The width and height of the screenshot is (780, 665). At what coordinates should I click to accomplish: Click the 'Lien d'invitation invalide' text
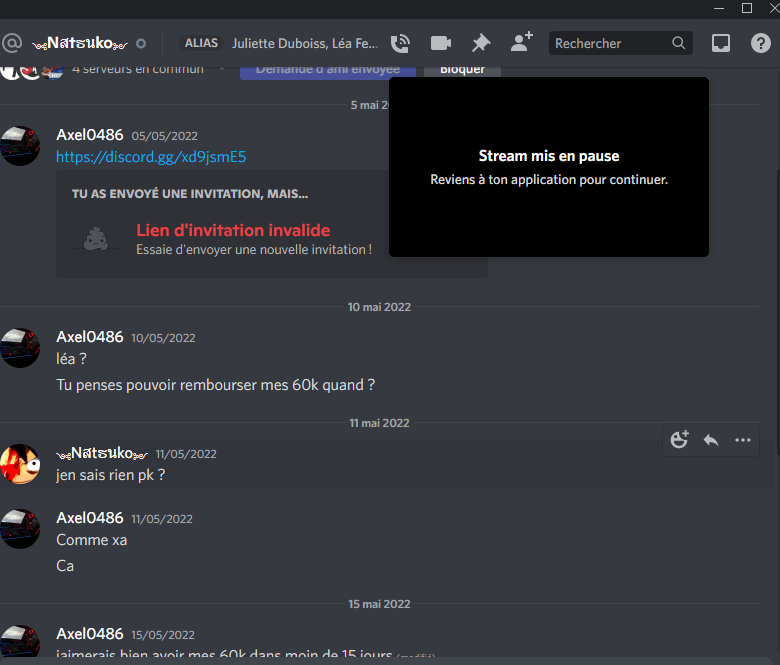click(x=233, y=230)
